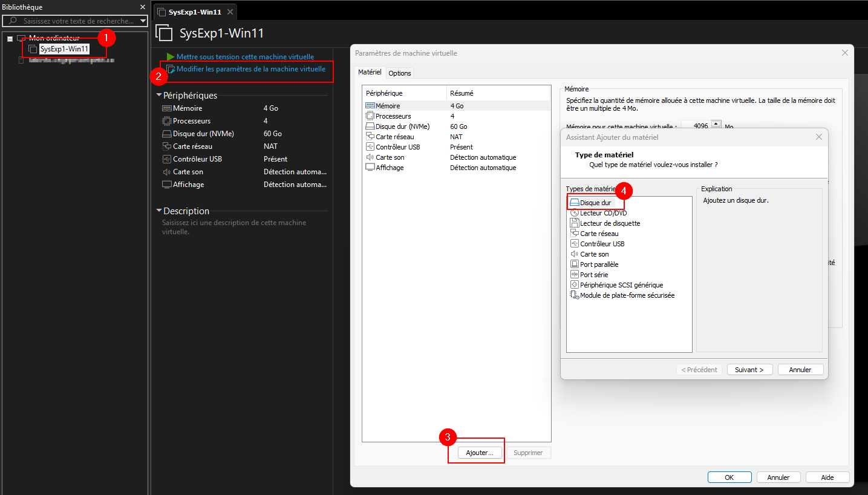Click the SysExp1-Win11 VM icon in library tree
868x495 pixels.
tap(33, 49)
